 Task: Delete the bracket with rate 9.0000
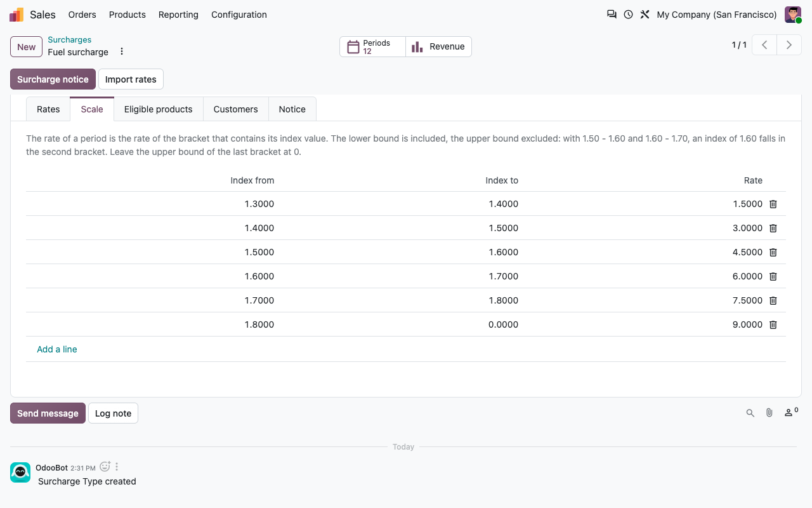(x=773, y=324)
